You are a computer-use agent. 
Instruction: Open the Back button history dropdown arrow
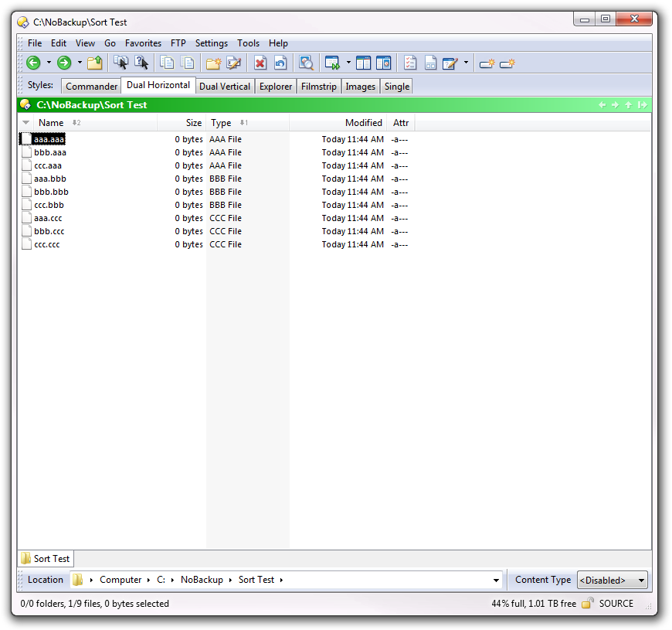[x=49, y=63]
